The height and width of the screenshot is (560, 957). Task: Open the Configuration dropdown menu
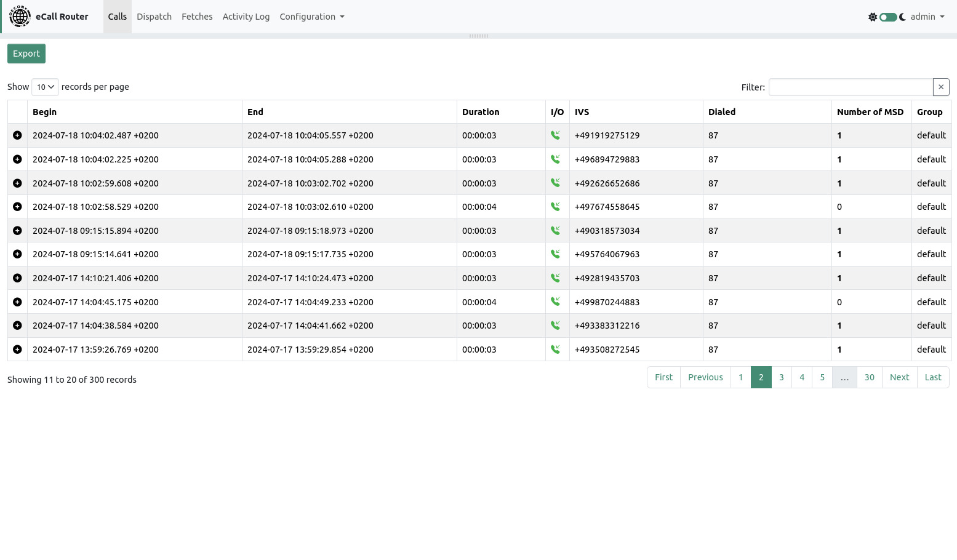pyautogui.click(x=311, y=17)
